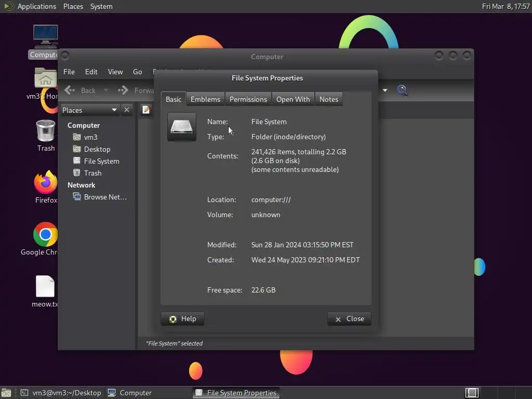532x399 pixels.
Task: Switch to the Permissions tab
Action: (248, 99)
